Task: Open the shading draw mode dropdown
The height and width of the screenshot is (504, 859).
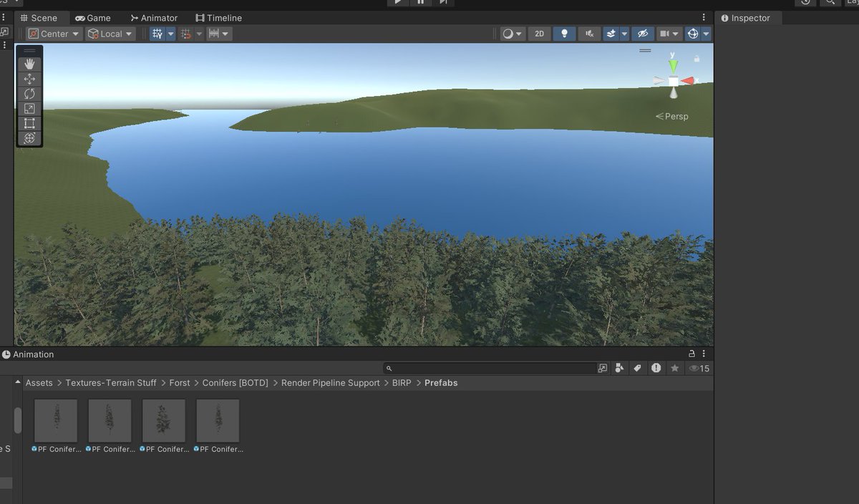Action: [513, 34]
